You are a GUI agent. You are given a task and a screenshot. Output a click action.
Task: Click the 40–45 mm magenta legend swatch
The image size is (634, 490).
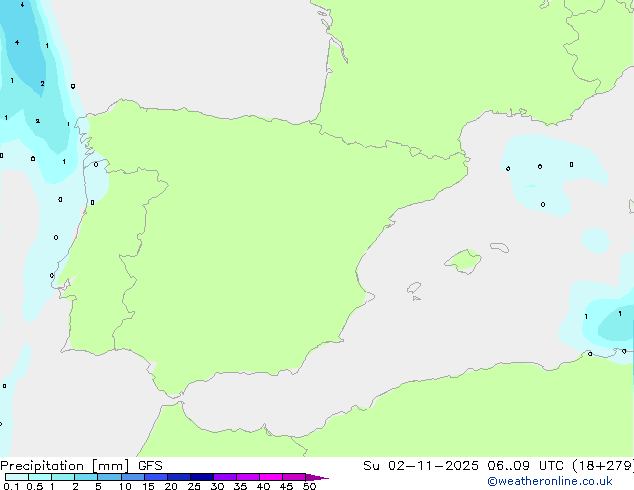271,477
